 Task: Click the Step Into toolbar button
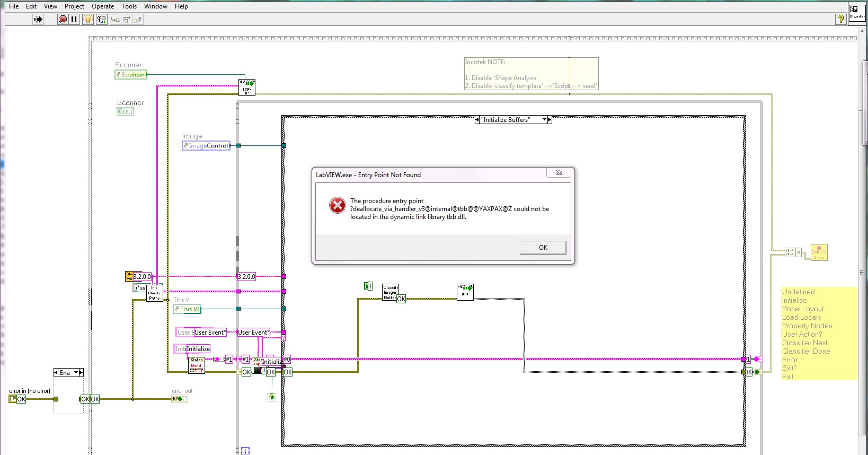click(x=115, y=20)
